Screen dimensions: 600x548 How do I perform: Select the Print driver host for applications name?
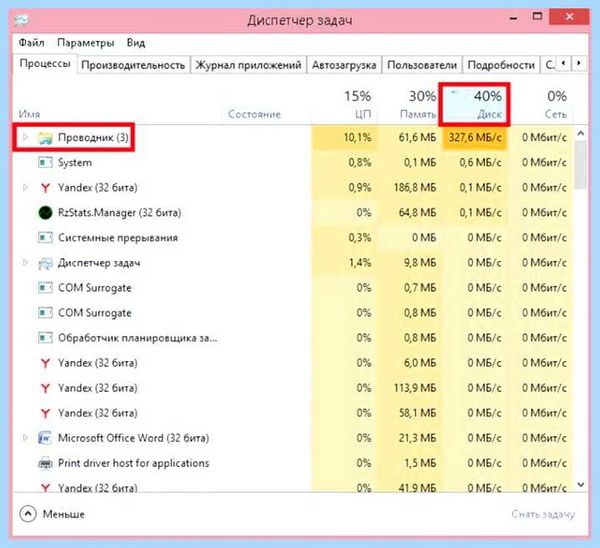tap(134, 463)
